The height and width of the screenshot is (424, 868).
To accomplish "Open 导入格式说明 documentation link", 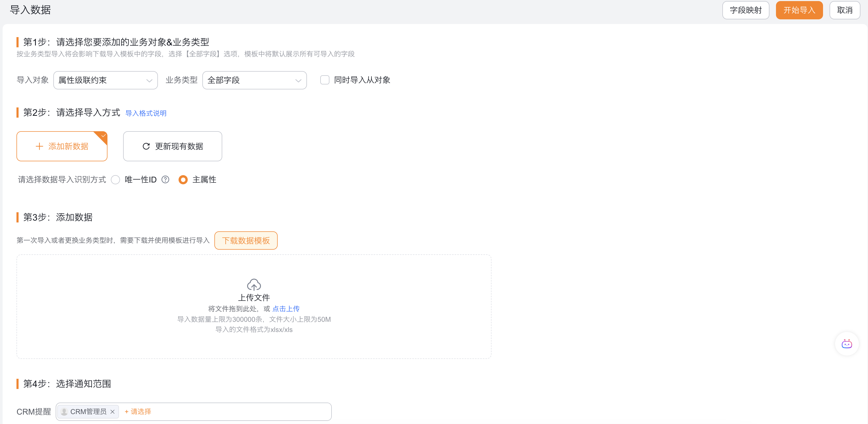I will coord(146,113).
